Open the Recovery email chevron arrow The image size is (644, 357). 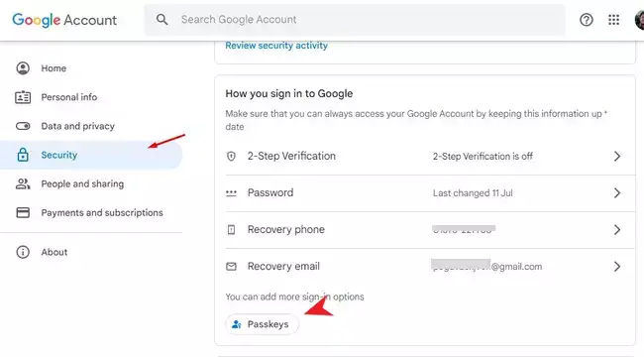[x=617, y=267]
